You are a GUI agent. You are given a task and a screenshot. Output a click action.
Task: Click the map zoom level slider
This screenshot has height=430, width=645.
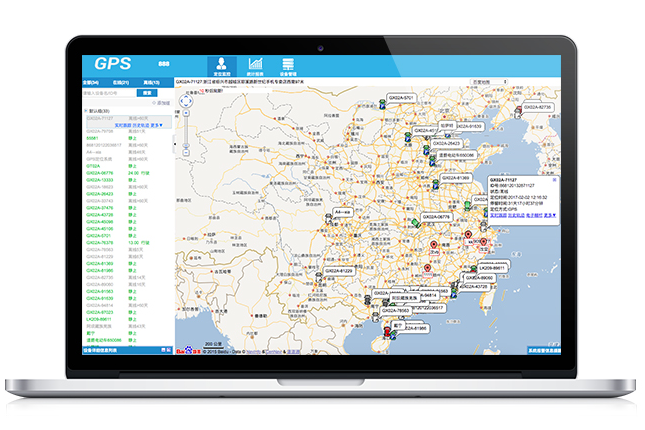coord(186,132)
